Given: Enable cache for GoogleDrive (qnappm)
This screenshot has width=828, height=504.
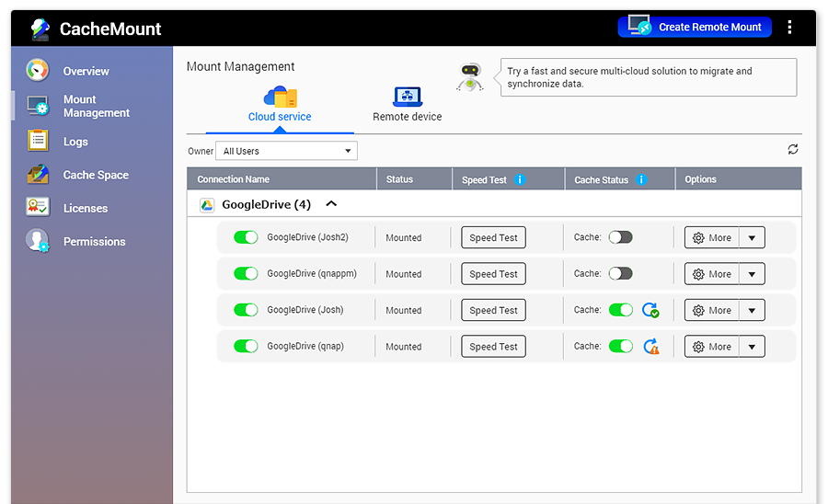Looking at the screenshot, I should (620, 274).
